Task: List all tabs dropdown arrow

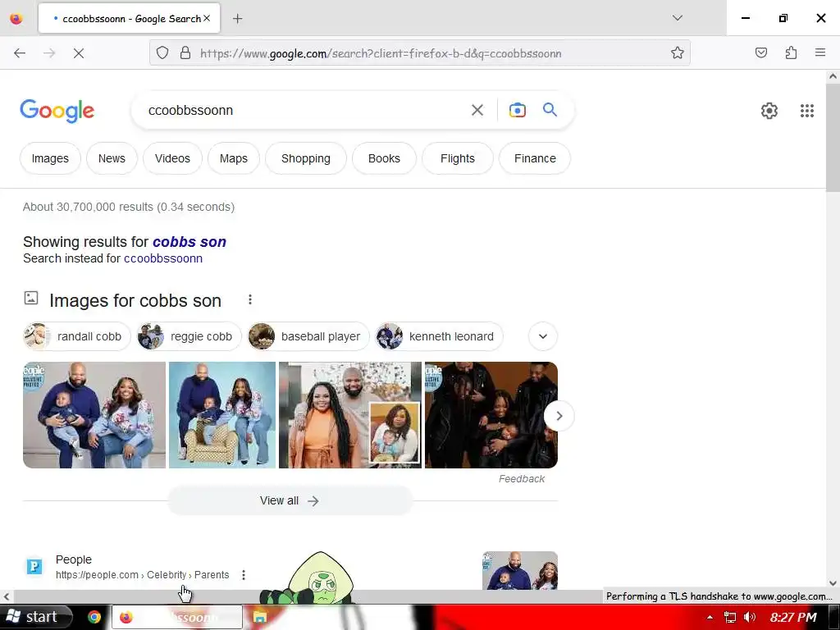Action: pos(677,18)
